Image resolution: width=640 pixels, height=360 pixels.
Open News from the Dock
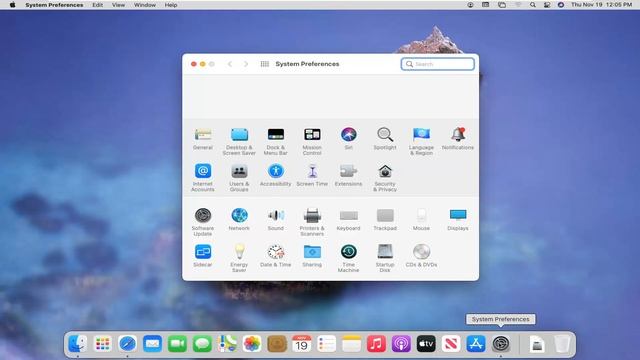coord(451,344)
